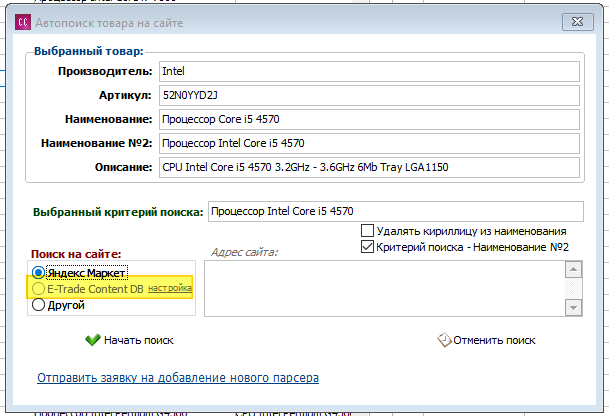Click the clock icon beside Отменить поиск
Image resolution: width=609 pixels, height=416 pixels.
444,340
